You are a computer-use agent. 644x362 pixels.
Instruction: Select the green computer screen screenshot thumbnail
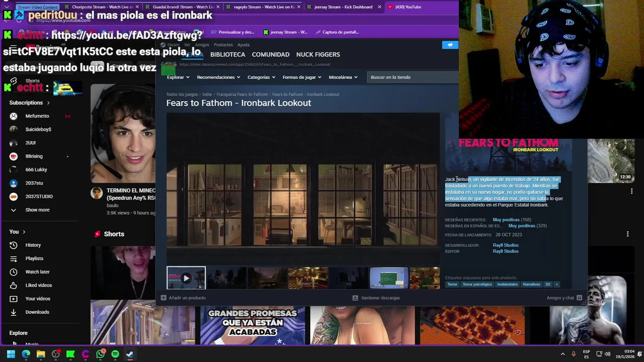pos(389,278)
